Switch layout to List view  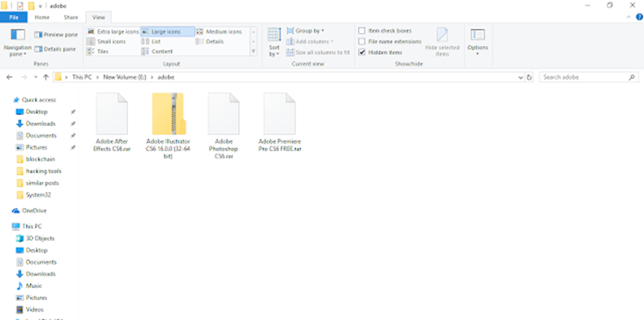coord(151,42)
